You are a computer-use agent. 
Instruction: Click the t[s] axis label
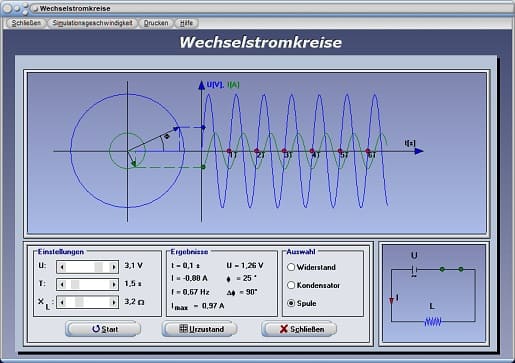click(410, 143)
